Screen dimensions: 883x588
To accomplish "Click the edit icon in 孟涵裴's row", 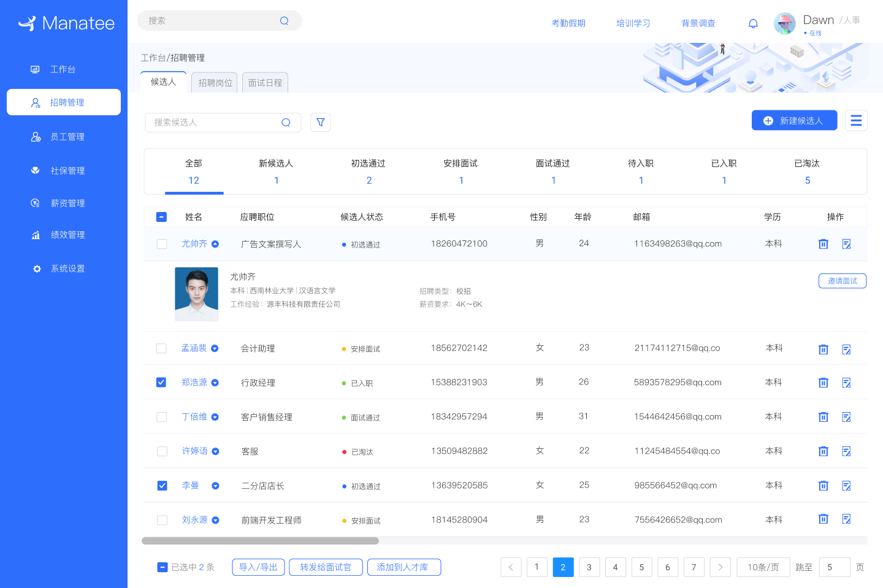I will tap(846, 349).
